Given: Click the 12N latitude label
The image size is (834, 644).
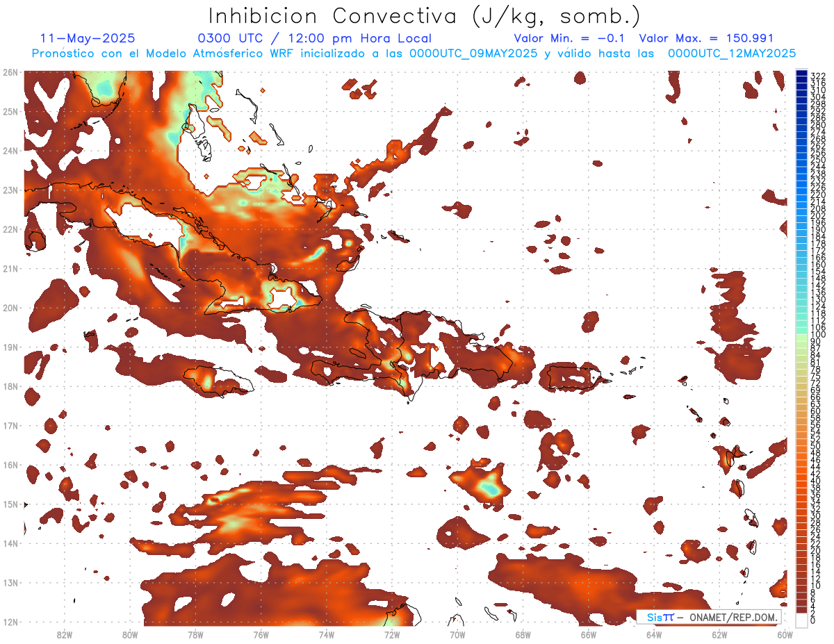Looking at the screenshot, I should (x=10, y=622).
